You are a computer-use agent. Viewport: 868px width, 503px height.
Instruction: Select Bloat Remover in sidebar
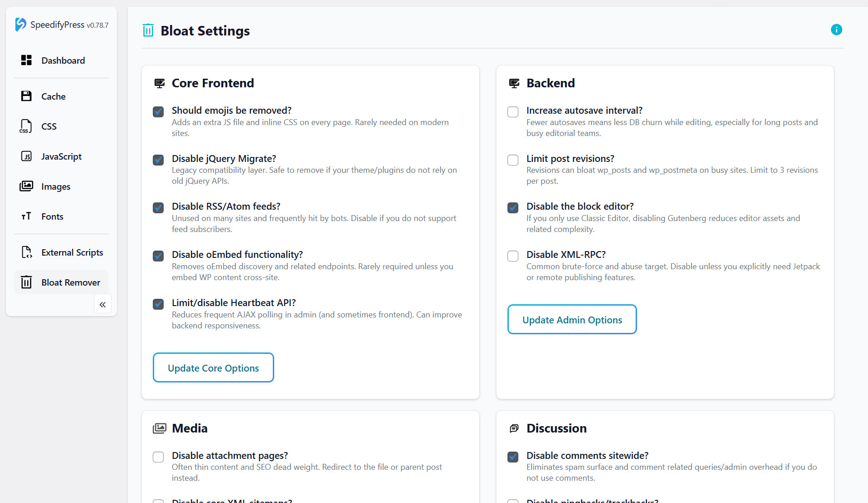[x=61, y=282]
